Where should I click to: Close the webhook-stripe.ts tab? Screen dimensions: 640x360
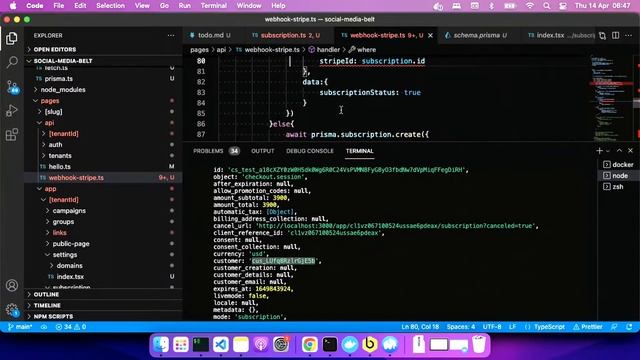click(x=430, y=36)
